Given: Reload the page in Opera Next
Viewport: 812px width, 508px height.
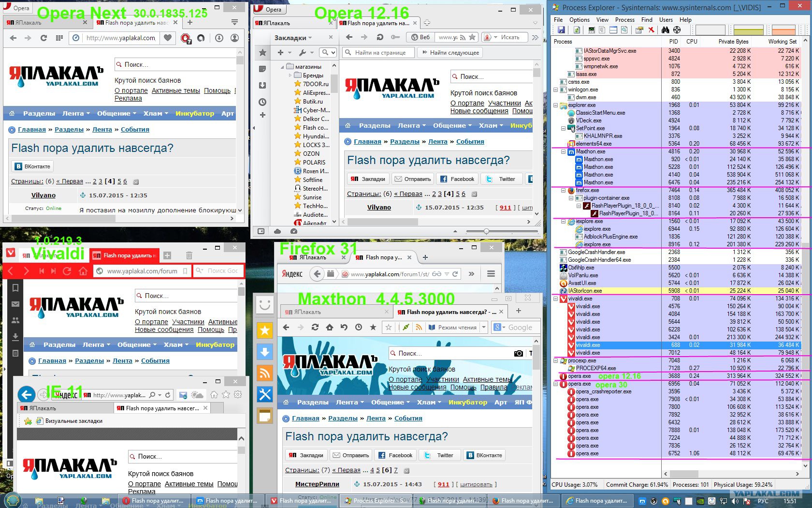Looking at the screenshot, I should tap(43, 38).
